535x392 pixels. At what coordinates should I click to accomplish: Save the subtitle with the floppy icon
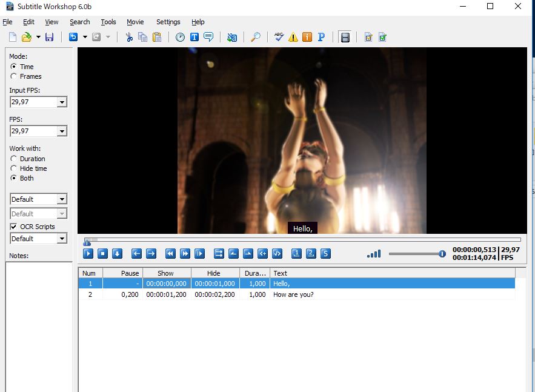coord(50,37)
